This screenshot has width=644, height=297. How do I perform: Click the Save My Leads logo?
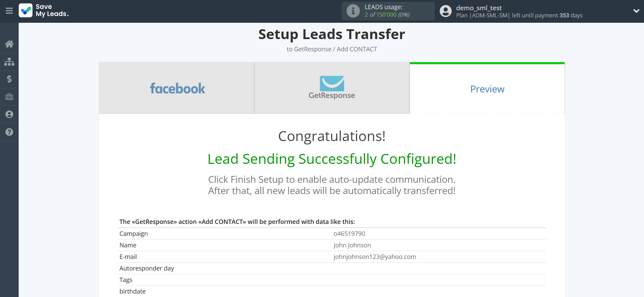pos(44,11)
